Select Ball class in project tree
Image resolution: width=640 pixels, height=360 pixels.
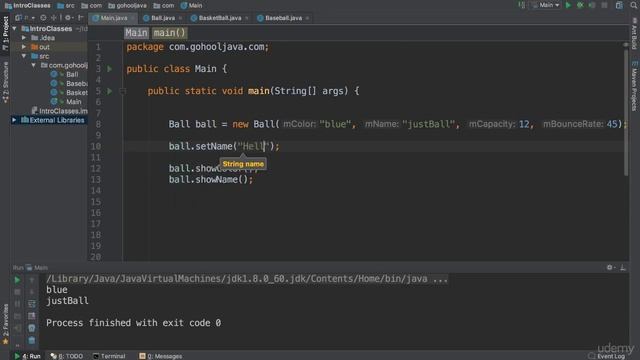coord(72,74)
